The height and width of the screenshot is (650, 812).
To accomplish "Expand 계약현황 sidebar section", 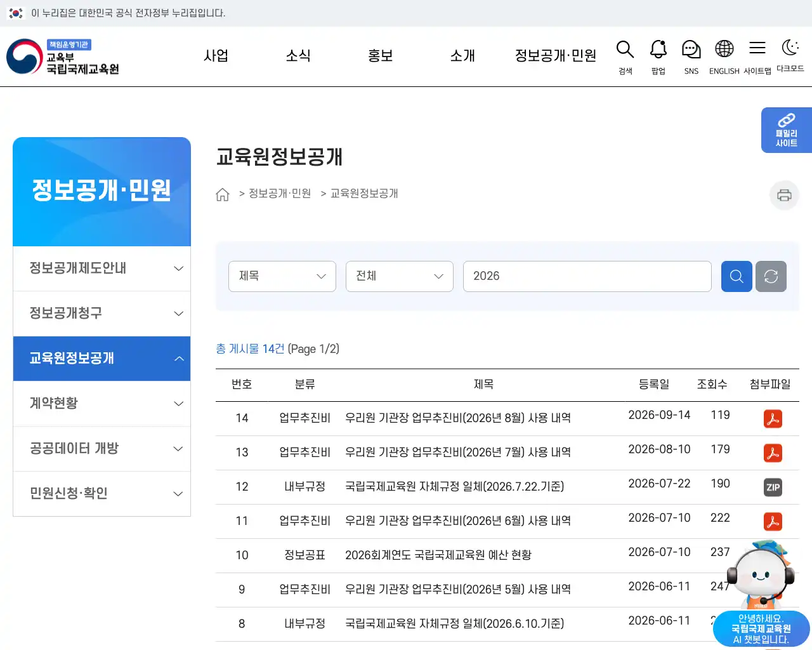I will (101, 404).
